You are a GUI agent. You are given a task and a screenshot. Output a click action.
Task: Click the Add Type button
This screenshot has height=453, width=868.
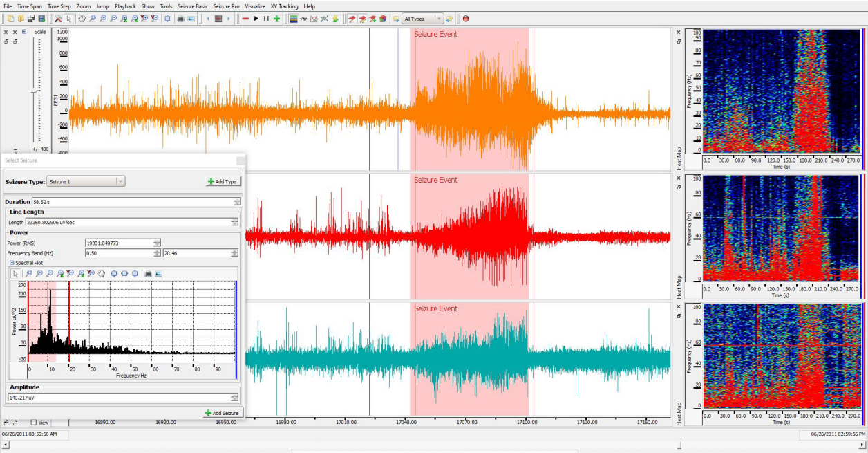223,181
